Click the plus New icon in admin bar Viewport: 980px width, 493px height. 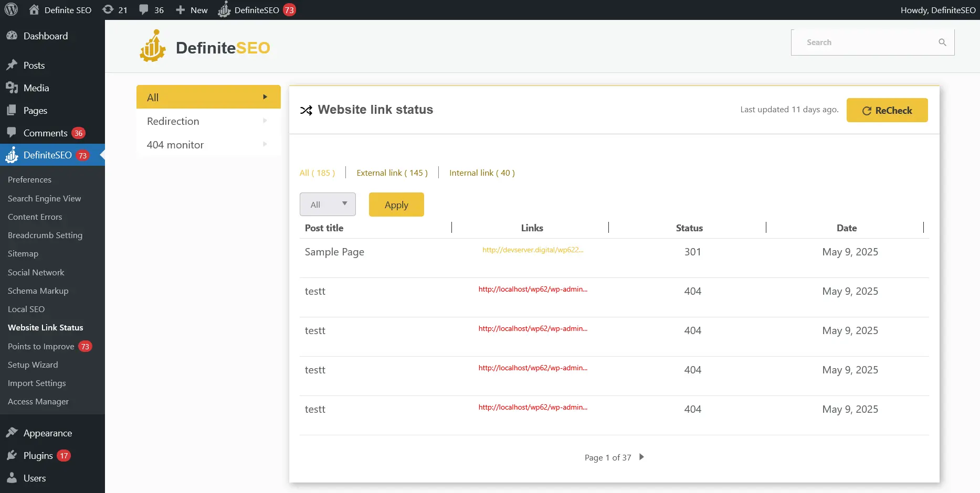(180, 10)
